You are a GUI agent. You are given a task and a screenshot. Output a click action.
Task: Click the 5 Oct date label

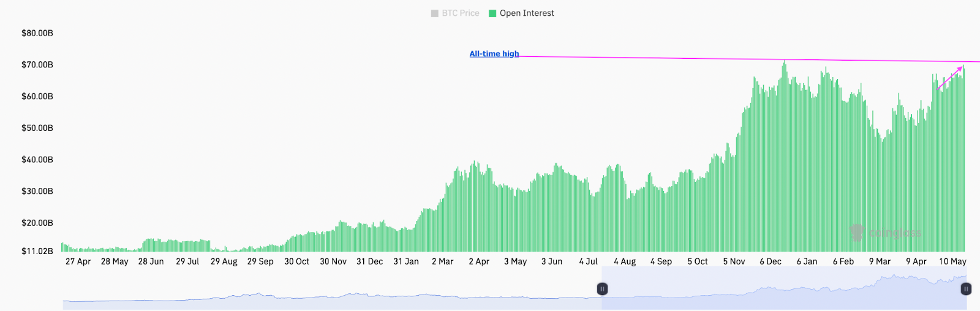point(698,261)
